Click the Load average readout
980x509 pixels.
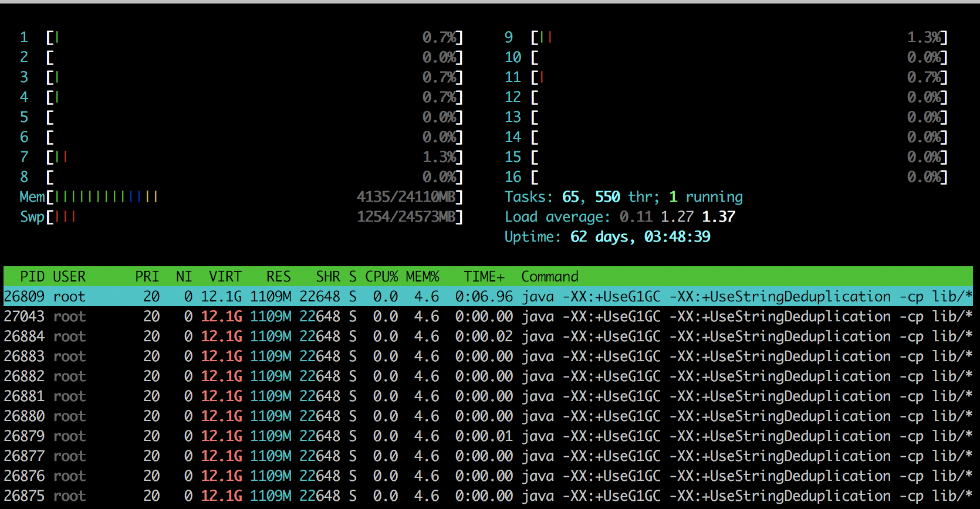click(x=620, y=217)
